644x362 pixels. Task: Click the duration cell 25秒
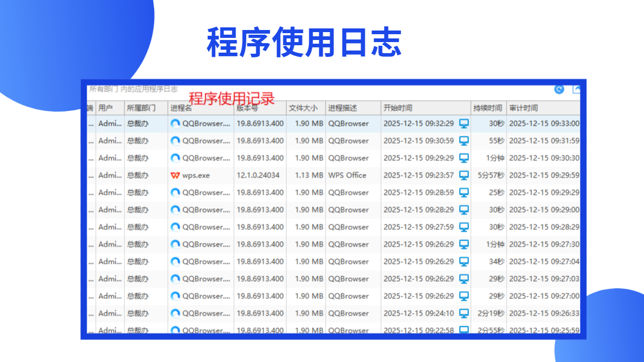tap(497, 193)
